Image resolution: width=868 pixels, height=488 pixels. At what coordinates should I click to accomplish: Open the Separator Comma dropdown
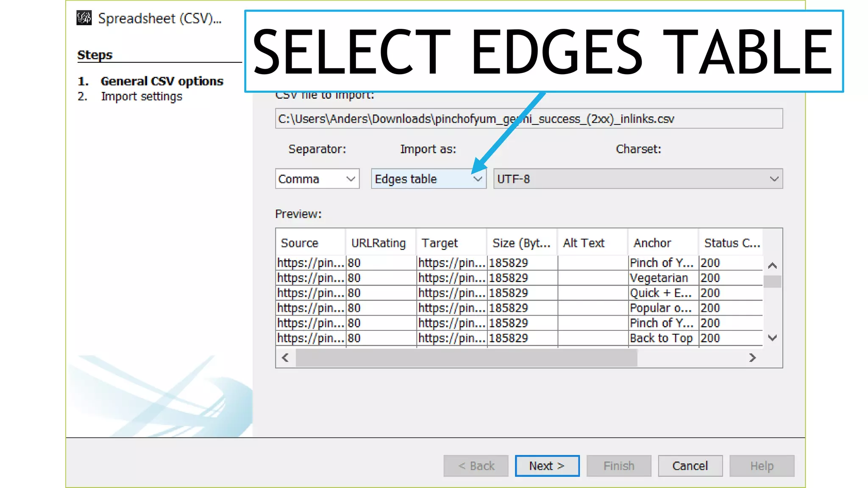[x=317, y=179]
